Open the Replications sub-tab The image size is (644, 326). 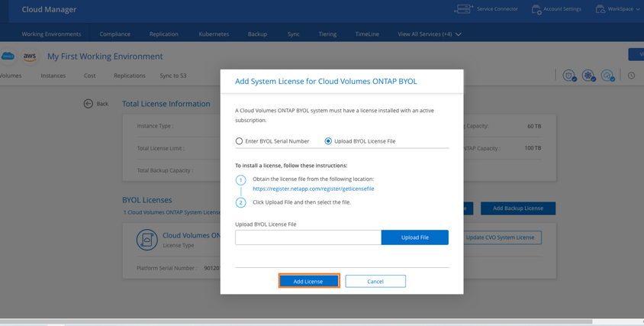click(x=130, y=76)
